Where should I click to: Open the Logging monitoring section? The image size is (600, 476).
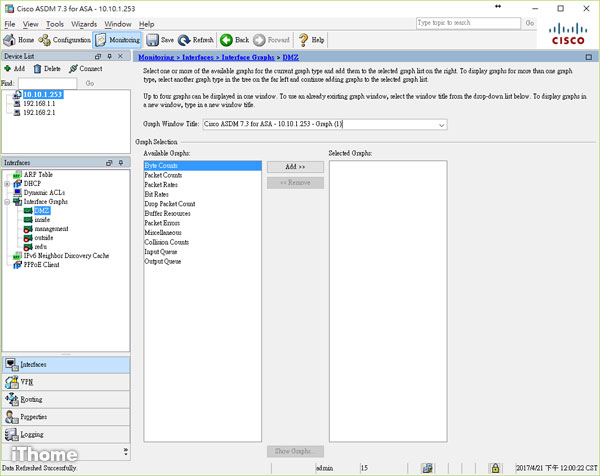66,434
